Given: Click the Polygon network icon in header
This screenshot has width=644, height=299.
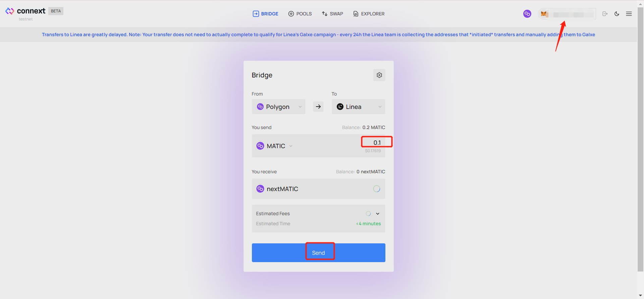Looking at the screenshot, I should [x=527, y=14].
